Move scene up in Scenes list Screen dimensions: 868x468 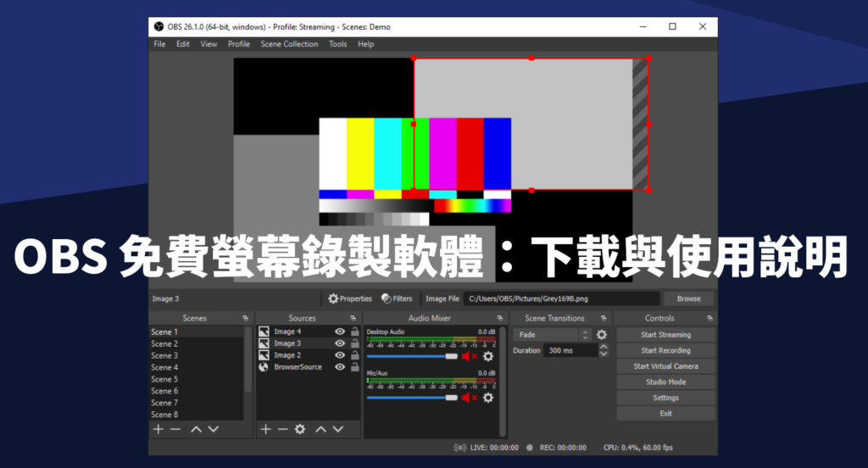196,429
